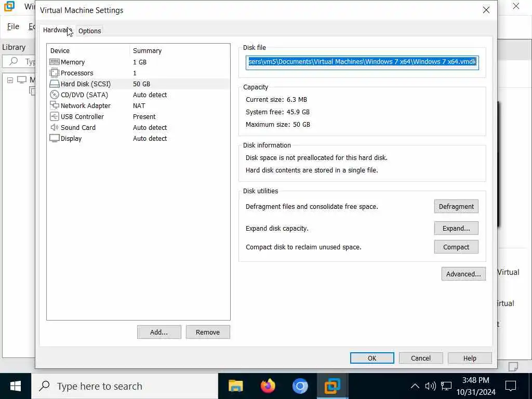Close the Virtual Machine Settings dialog
This screenshot has height=399, width=532.
[486, 10]
